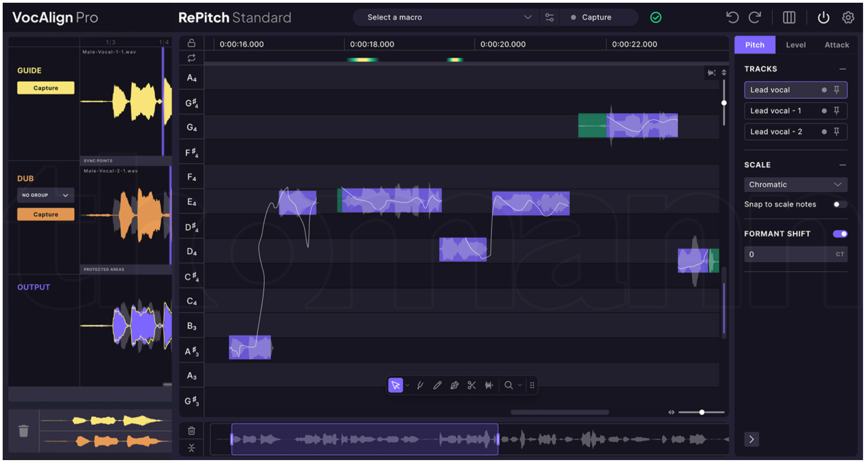The height and width of the screenshot is (465, 868).
Task: Click the power bypass icon
Action: click(x=823, y=17)
